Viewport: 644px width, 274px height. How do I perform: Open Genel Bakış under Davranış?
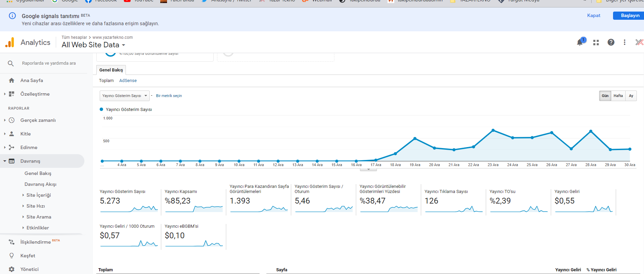pyautogui.click(x=38, y=173)
